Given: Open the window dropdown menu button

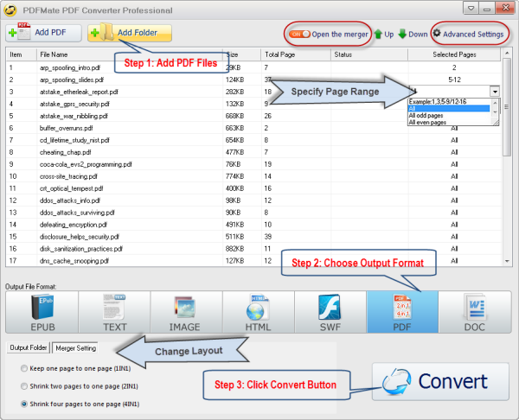Looking at the screenshot, I should pyautogui.click(x=471, y=9).
